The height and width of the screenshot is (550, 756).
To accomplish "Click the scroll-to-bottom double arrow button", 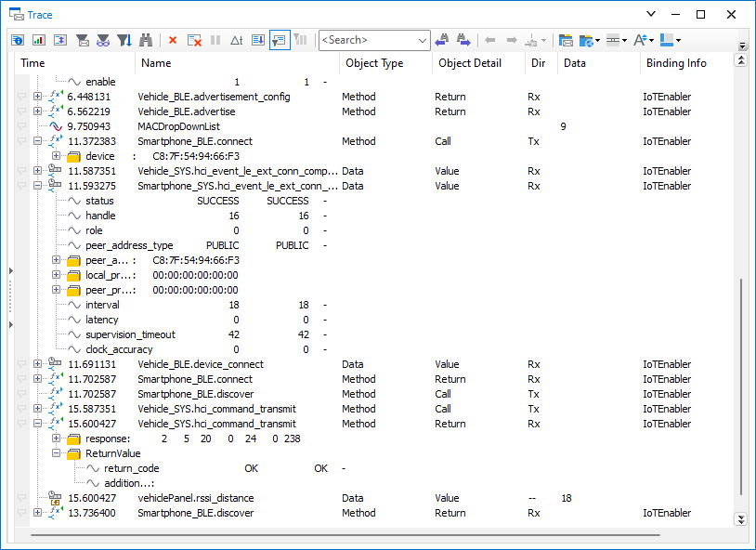I will 741,519.
